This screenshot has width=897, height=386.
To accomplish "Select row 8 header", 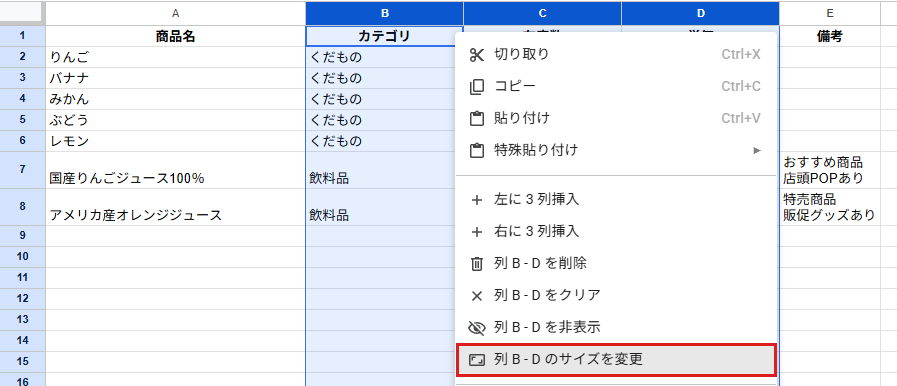I will click(x=22, y=207).
